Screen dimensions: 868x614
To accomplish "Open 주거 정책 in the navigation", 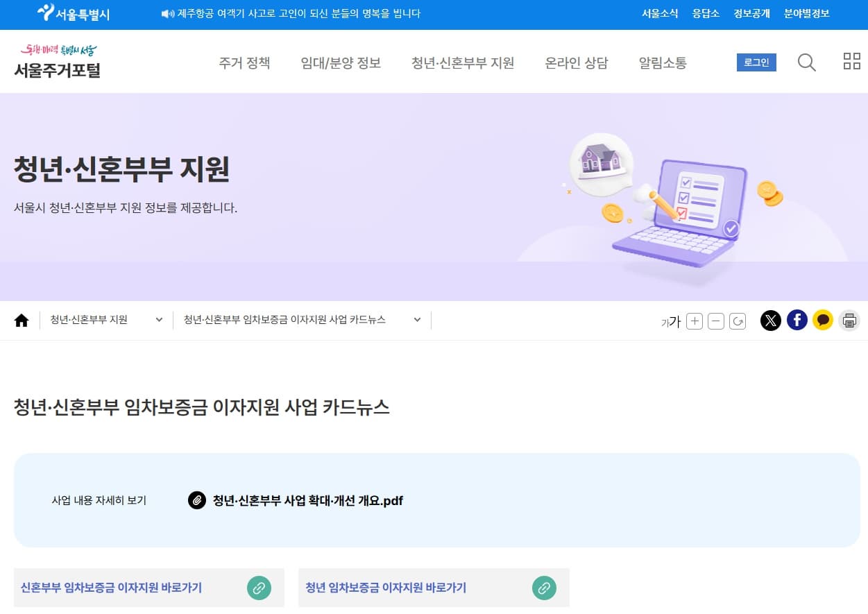I will (x=244, y=62).
